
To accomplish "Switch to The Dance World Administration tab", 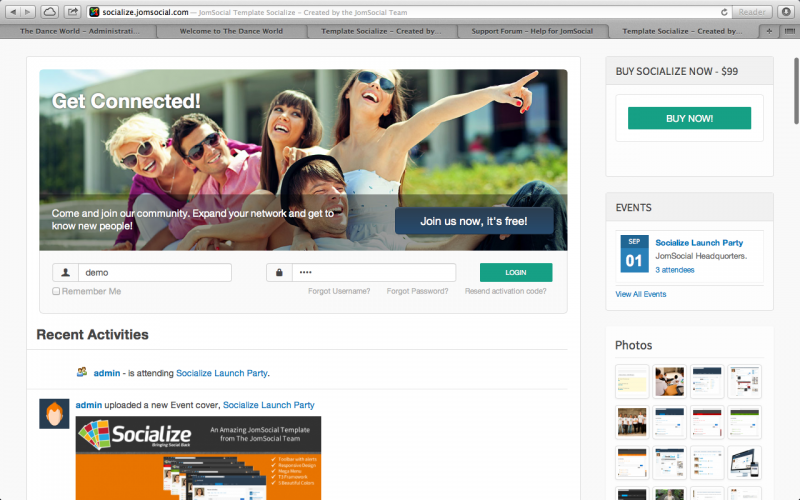I will click(79, 31).
